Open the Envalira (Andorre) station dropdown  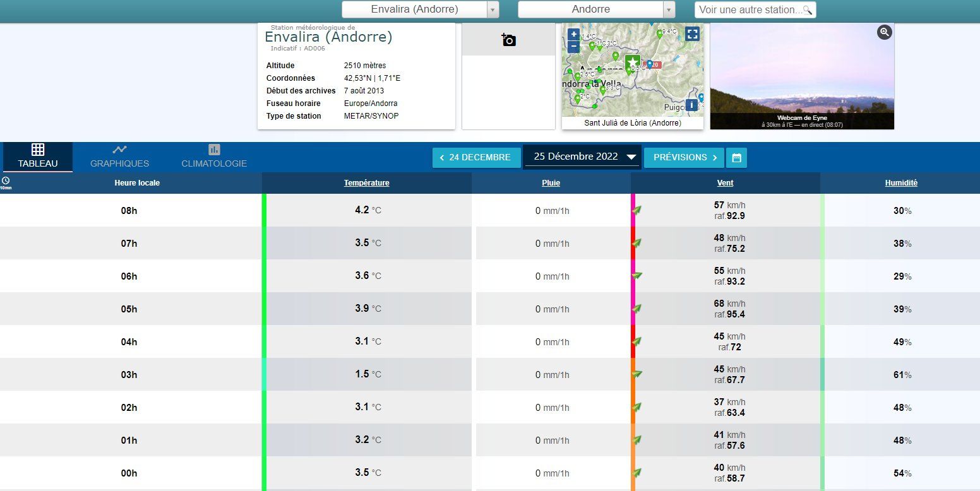pos(421,9)
